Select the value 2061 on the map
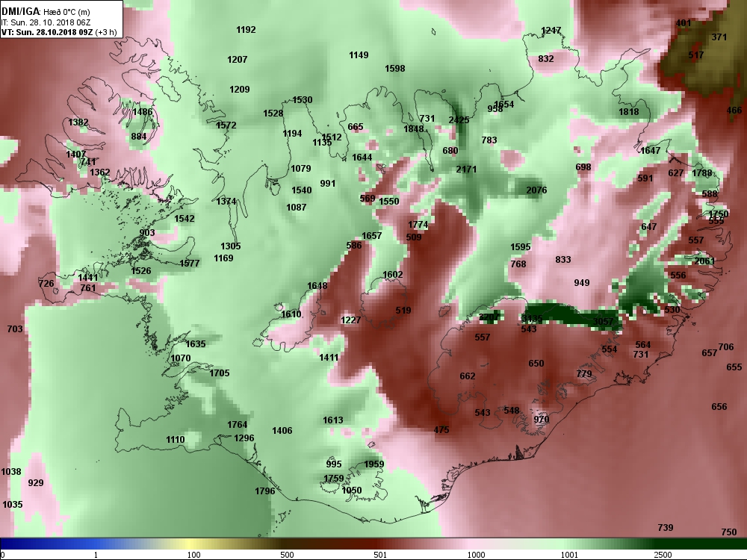This screenshot has height=560, width=747. (x=704, y=261)
